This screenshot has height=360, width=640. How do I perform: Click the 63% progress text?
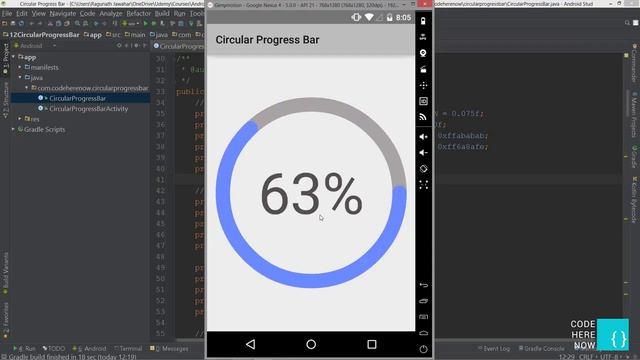pyautogui.click(x=311, y=194)
